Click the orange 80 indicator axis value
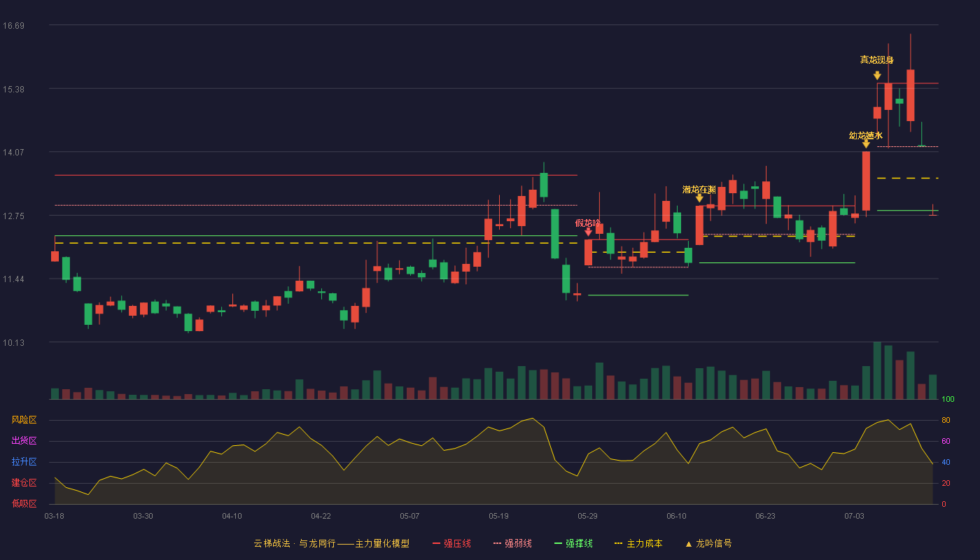Viewport: 980px width, 560px height. tap(946, 420)
